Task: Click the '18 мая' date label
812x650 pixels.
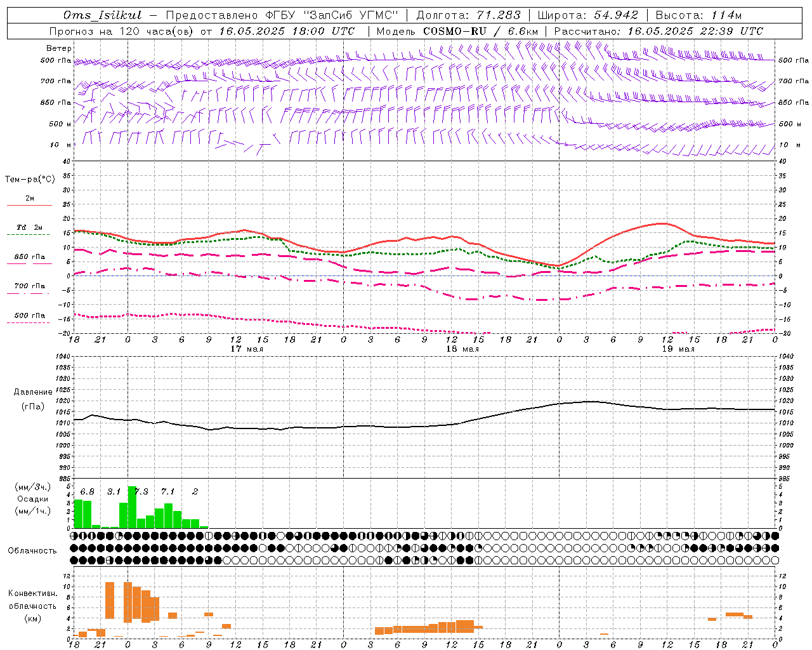Action: [x=462, y=349]
